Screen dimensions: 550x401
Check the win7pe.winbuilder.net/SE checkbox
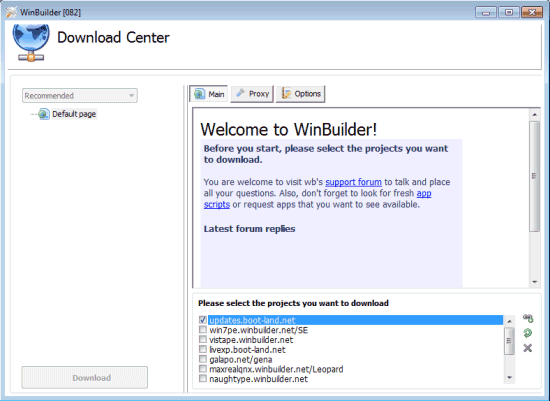click(x=203, y=329)
